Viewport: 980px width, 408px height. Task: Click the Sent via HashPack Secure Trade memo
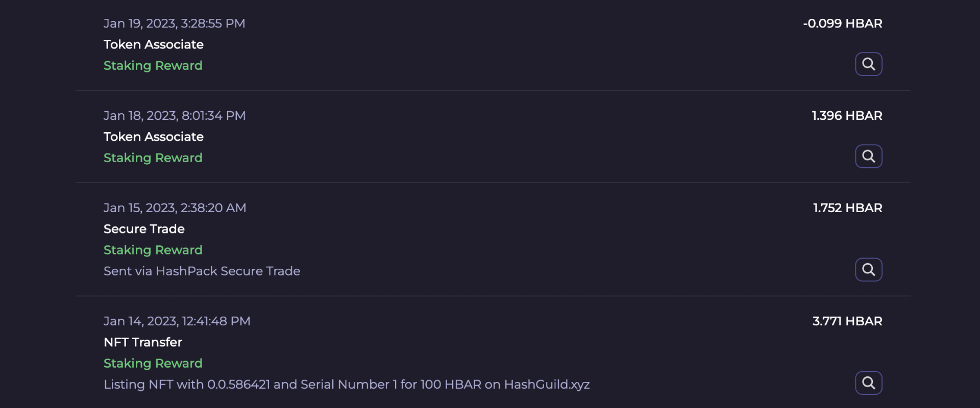202,271
